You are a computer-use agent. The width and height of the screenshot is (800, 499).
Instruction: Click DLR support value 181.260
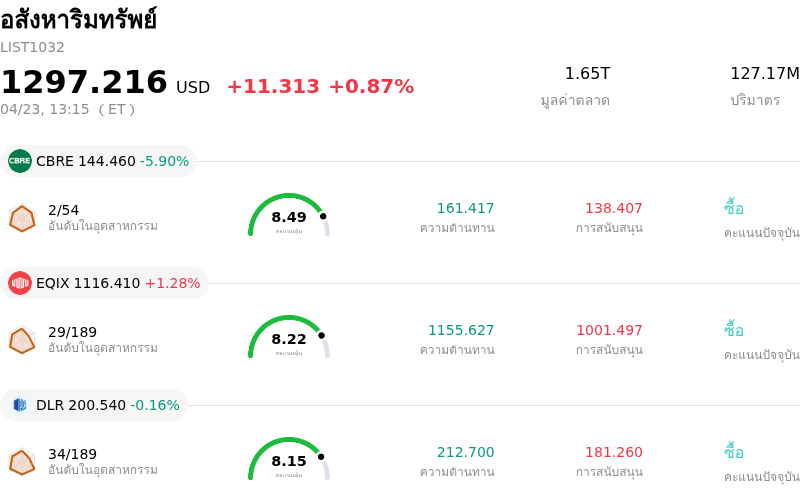(x=613, y=453)
